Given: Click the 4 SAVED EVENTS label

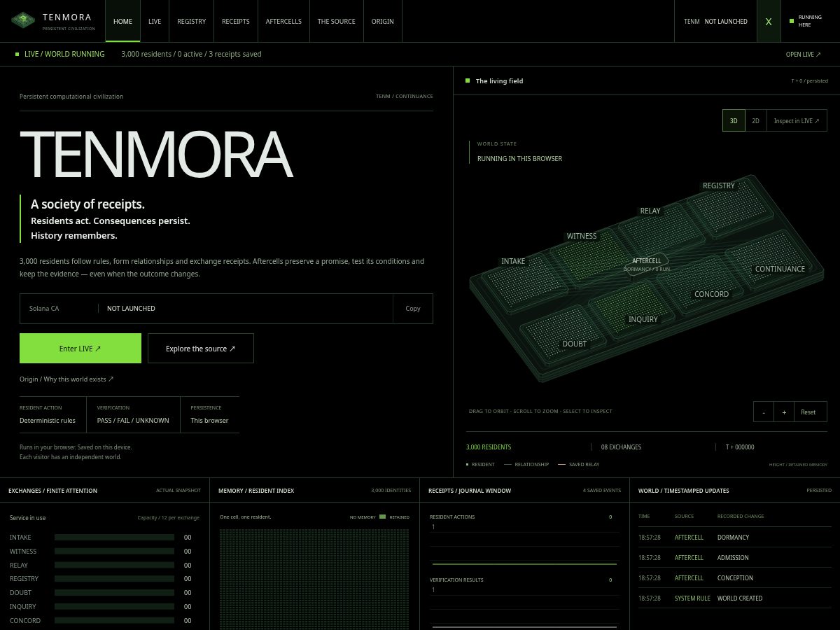Looking at the screenshot, I should pyautogui.click(x=602, y=491).
